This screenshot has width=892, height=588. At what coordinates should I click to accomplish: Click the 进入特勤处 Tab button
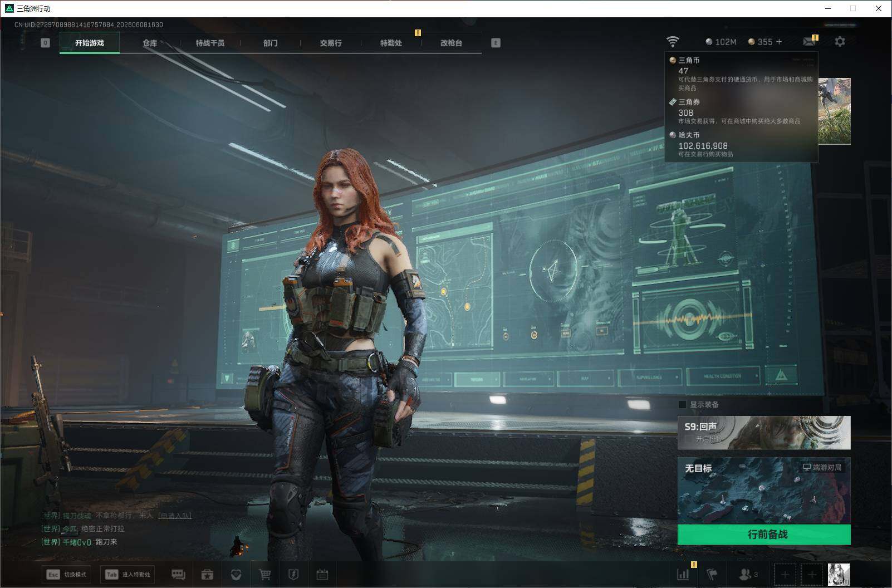(128, 574)
